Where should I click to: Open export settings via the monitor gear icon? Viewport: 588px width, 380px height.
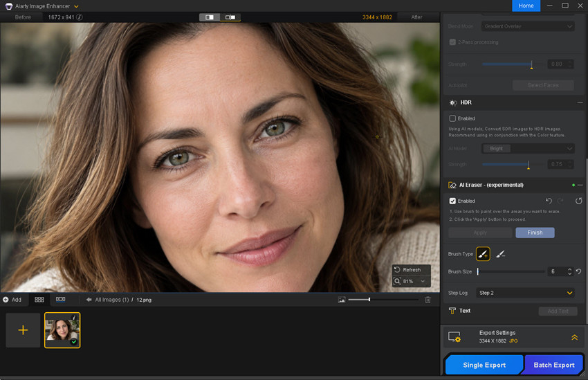[454, 337]
